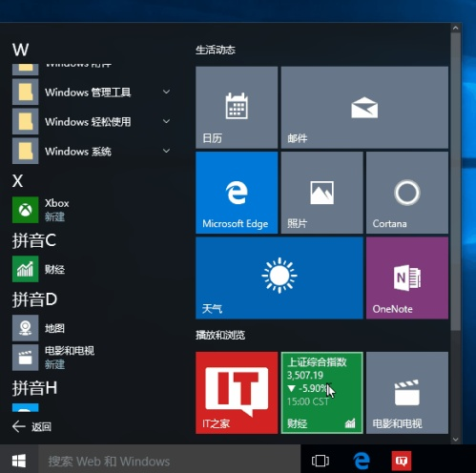Open the Weather (天气) tile
476x473 pixels.
tap(279, 278)
